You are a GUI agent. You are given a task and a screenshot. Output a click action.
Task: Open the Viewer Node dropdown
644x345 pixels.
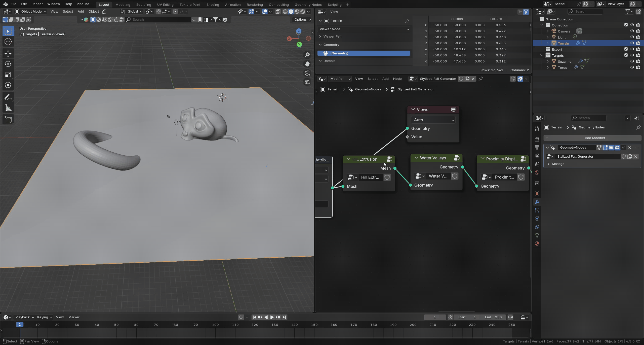[x=364, y=29]
